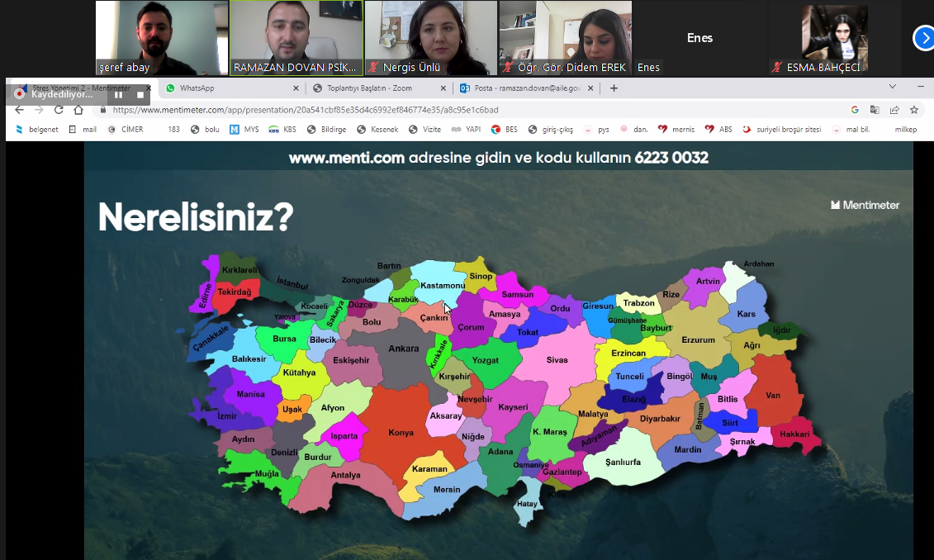
Task: Open the YAPI bookmark
Action: tap(466, 130)
